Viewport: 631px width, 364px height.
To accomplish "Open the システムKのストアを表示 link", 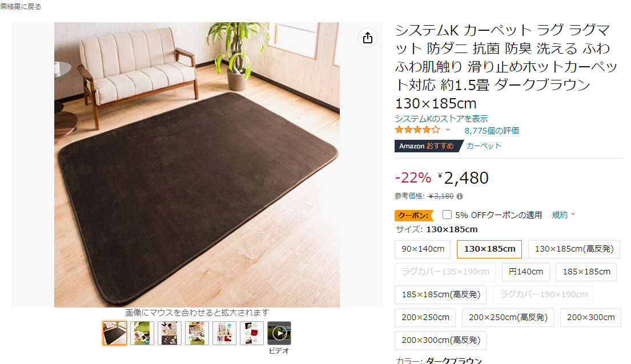I will point(441,119).
